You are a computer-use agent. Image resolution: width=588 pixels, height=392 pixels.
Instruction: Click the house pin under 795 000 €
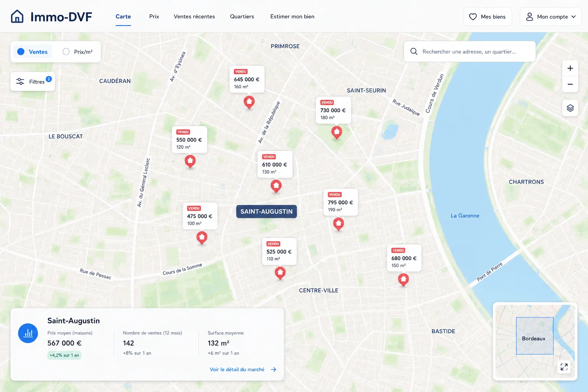click(338, 224)
